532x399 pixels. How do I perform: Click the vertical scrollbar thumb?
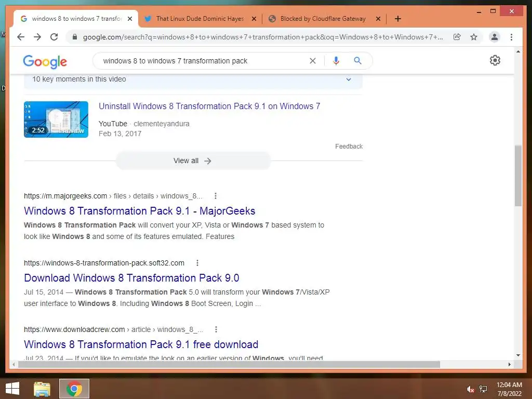518,176
